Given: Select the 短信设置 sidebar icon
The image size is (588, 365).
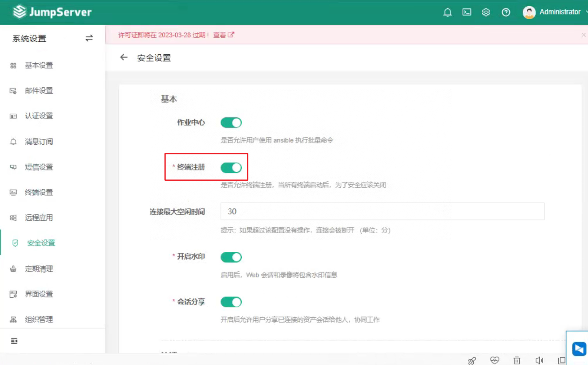Looking at the screenshot, I should (x=13, y=167).
